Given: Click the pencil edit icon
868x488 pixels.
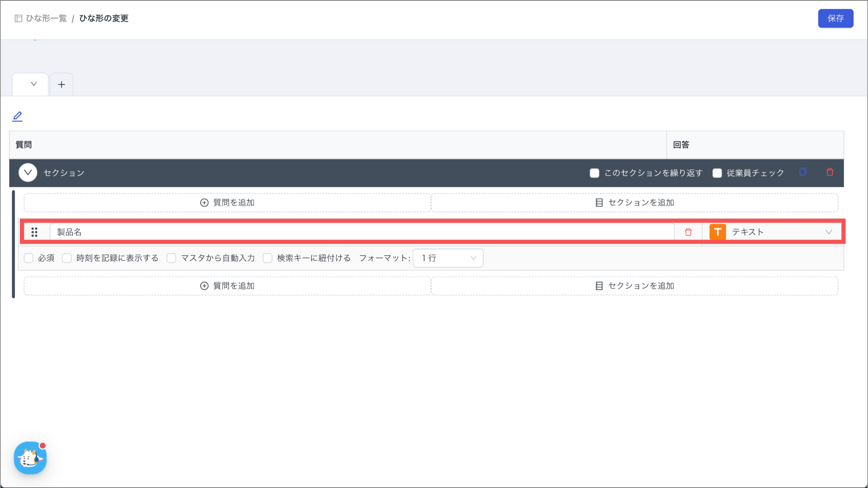Looking at the screenshot, I should click(17, 116).
